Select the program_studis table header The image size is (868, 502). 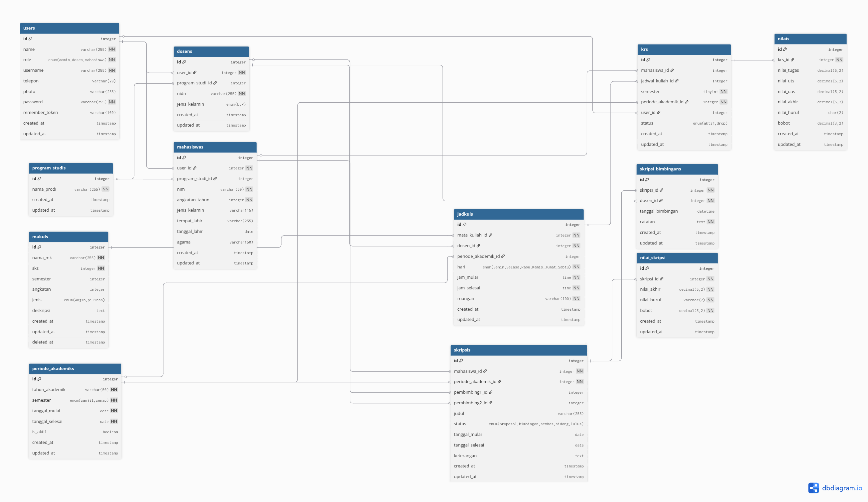70,168
